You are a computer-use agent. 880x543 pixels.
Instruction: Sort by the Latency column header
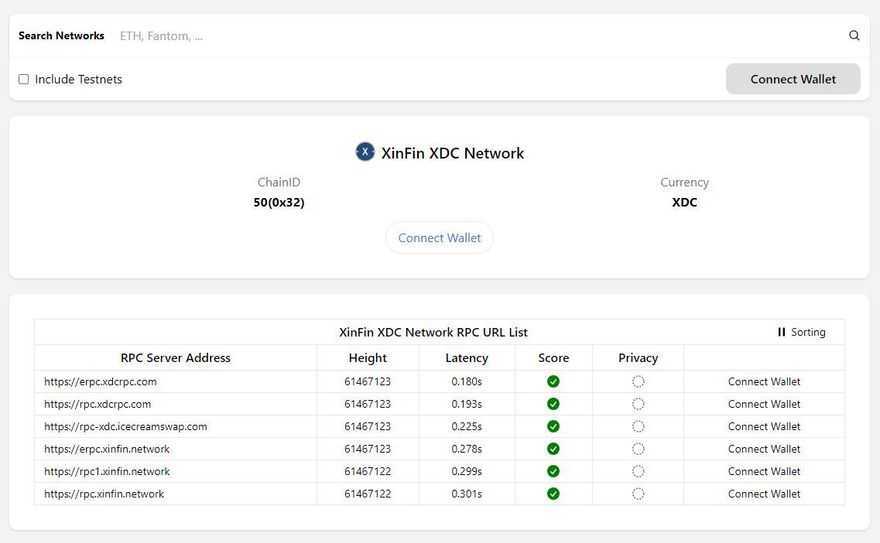coord(467,358)
